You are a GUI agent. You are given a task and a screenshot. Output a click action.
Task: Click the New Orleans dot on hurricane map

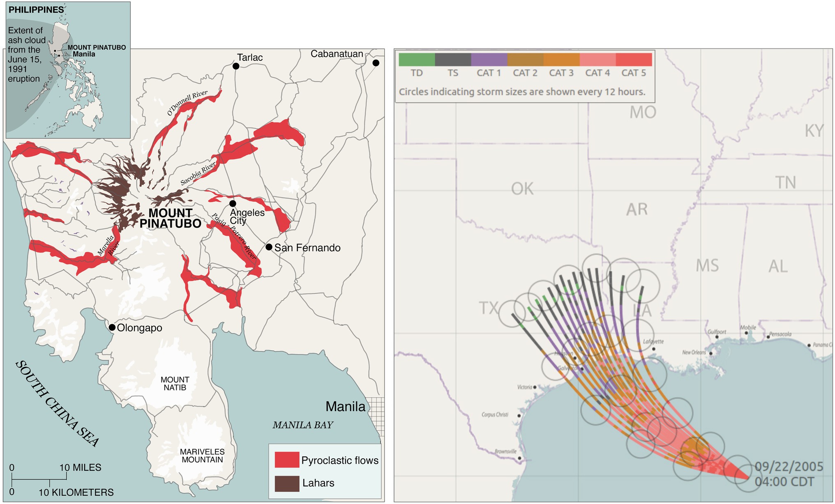711,353
